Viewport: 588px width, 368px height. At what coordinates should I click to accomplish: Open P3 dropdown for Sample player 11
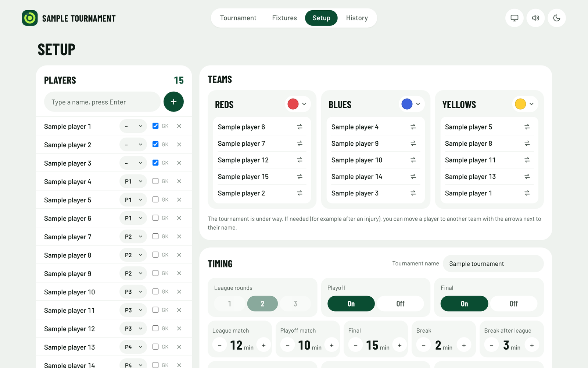point(133,310)
